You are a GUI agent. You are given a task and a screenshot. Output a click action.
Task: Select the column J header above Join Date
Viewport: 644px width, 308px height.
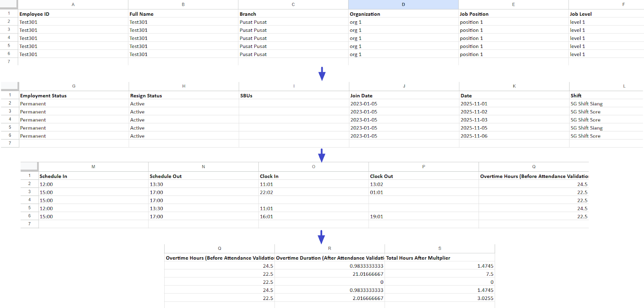coord(404,86)
